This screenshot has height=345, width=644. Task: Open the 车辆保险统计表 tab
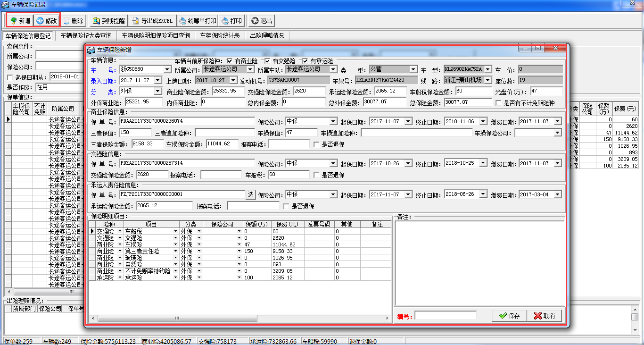[x=220, y=36]
